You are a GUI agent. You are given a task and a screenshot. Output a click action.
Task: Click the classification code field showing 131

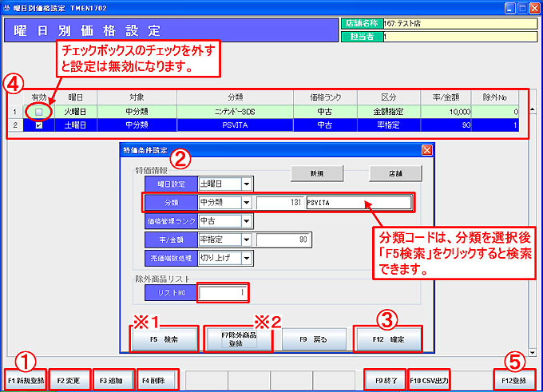279,202
